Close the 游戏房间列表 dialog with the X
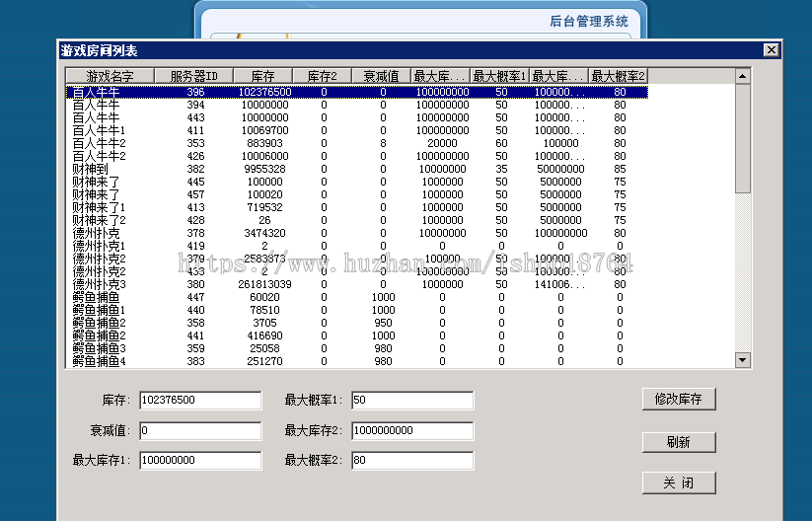Image resolution: width=812 pixels, height=521 pixels. [771, 50]
